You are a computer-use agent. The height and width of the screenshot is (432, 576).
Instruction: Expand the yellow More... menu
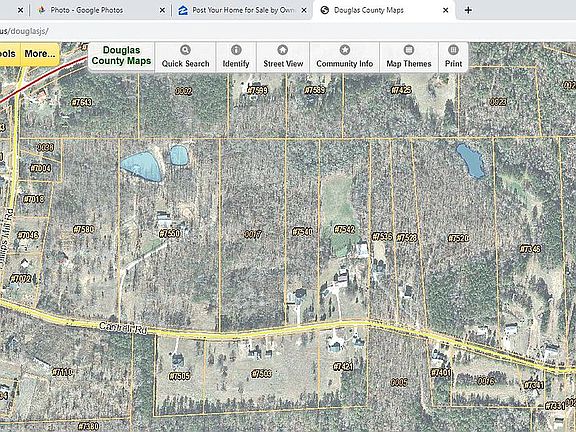[40, 54]
